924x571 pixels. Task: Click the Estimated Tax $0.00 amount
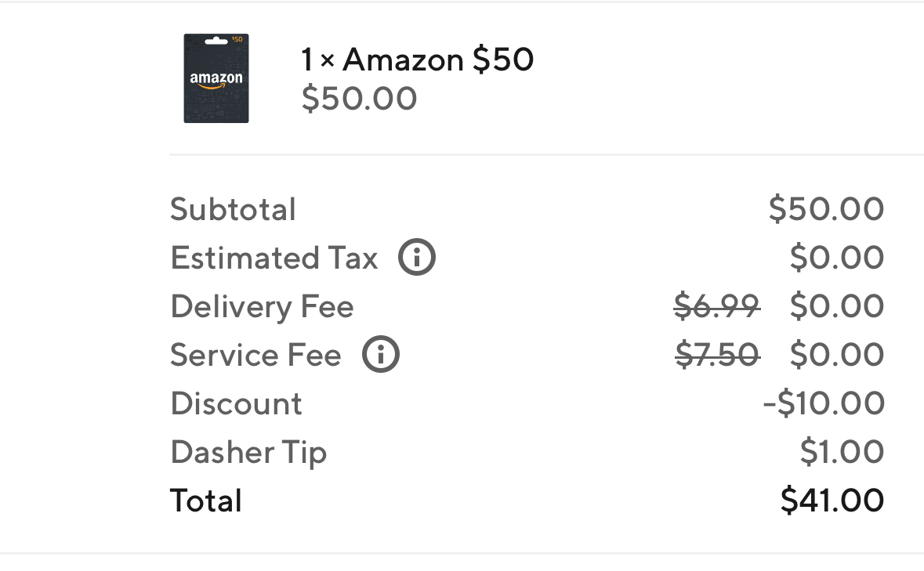coord(837,257)
